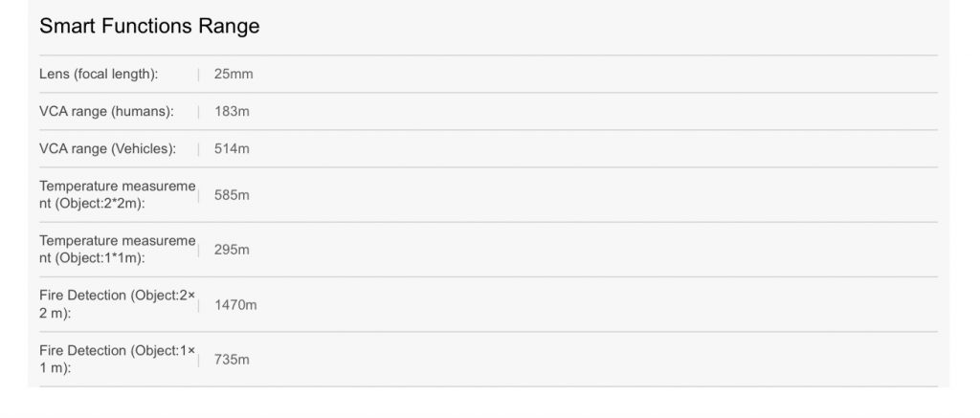Select the Lens (focal length) label
Viewport: 980px width, 418px height.
pyautogui.click(x=99, y=75)
